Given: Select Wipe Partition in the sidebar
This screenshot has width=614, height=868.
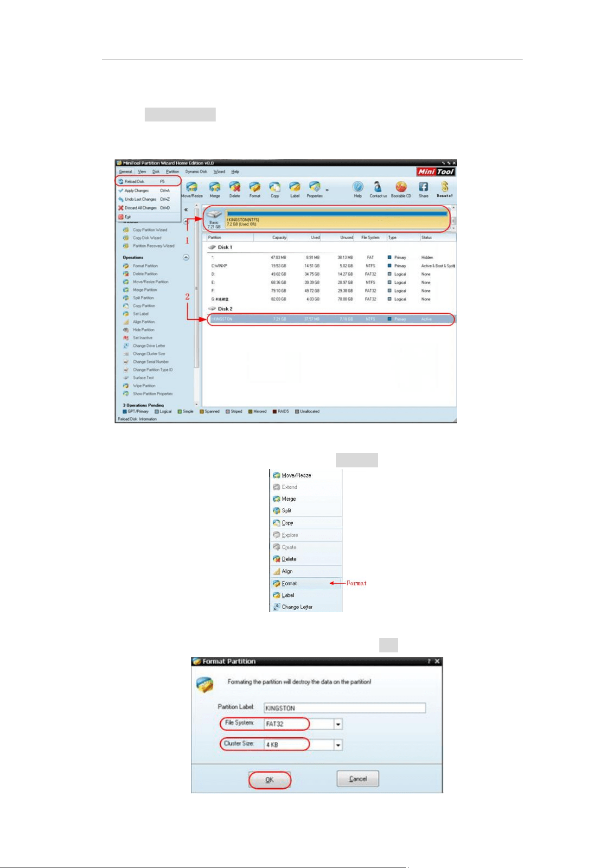Looking at the screenshot, I should coord(139,386).
